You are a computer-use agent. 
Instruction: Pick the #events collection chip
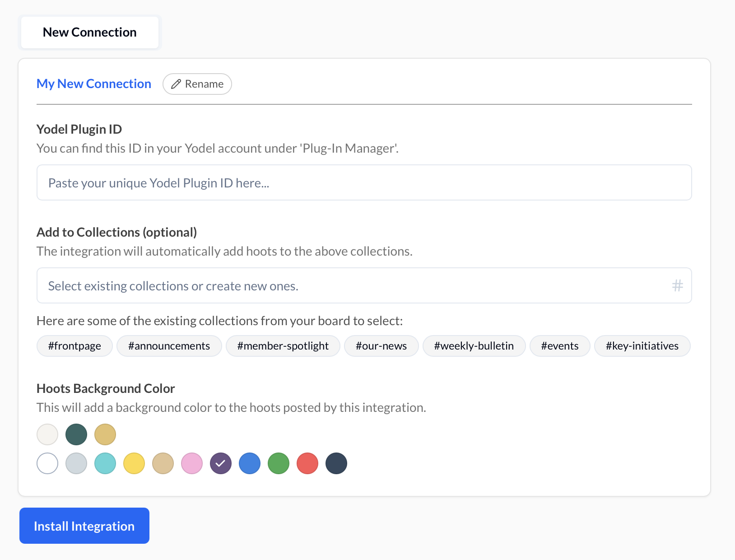[559, 346]
